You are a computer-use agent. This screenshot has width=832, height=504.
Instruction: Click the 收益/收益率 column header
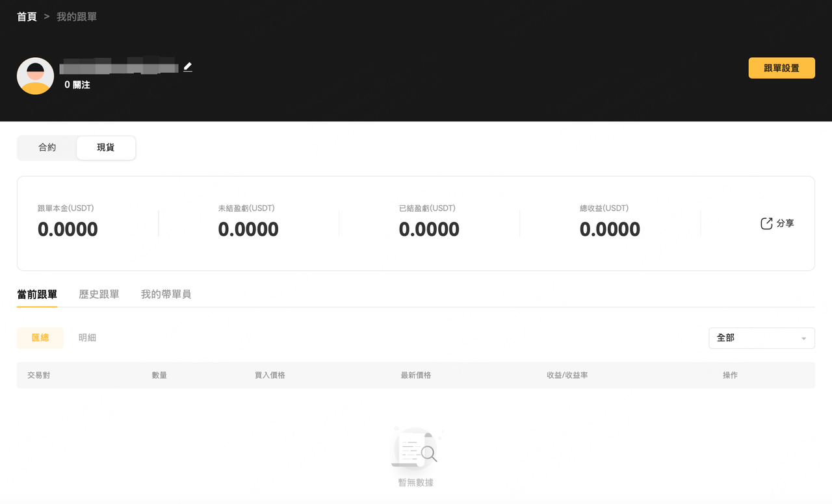(567, 375)
